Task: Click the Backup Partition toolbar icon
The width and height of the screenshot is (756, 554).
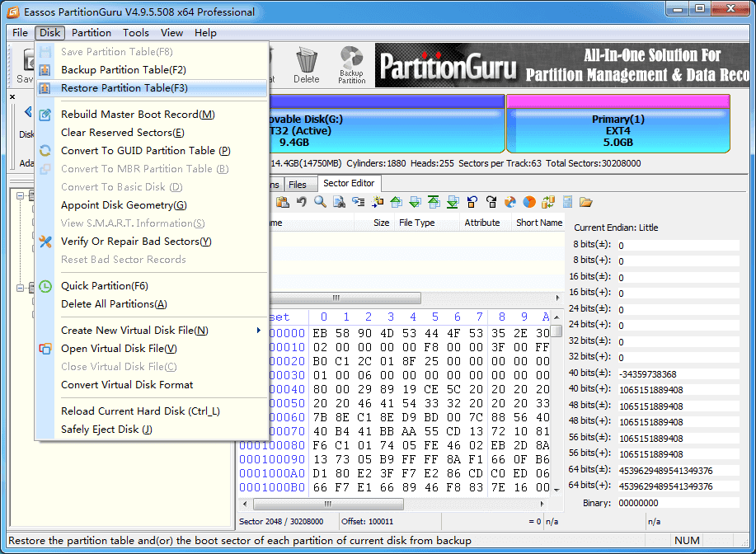Action: [352, 65]
